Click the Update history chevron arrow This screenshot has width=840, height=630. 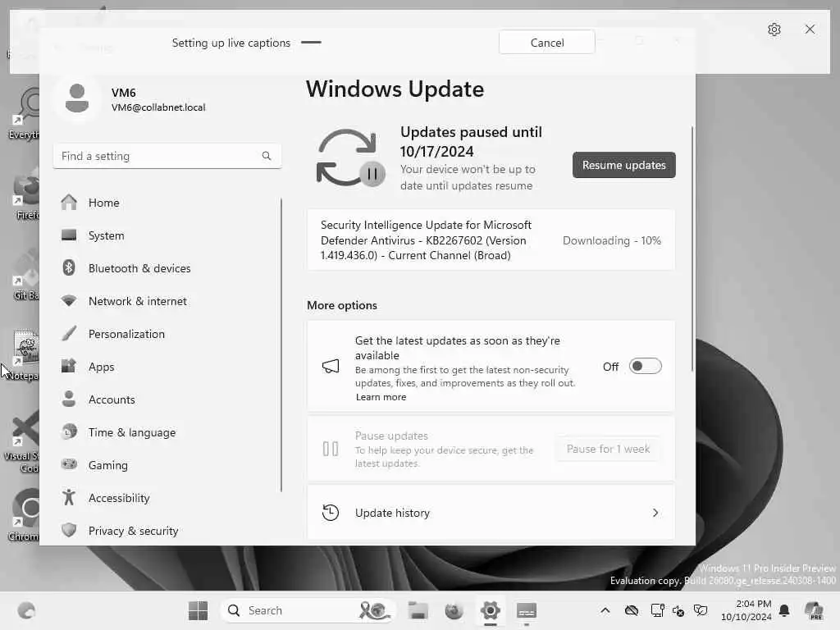pos(655,513)
